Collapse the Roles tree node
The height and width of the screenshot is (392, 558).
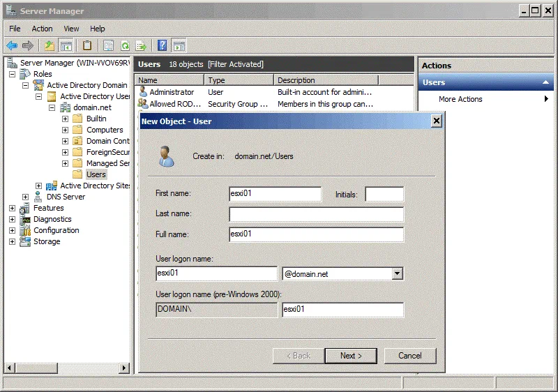pyautogui.click(x=13, y=74)
